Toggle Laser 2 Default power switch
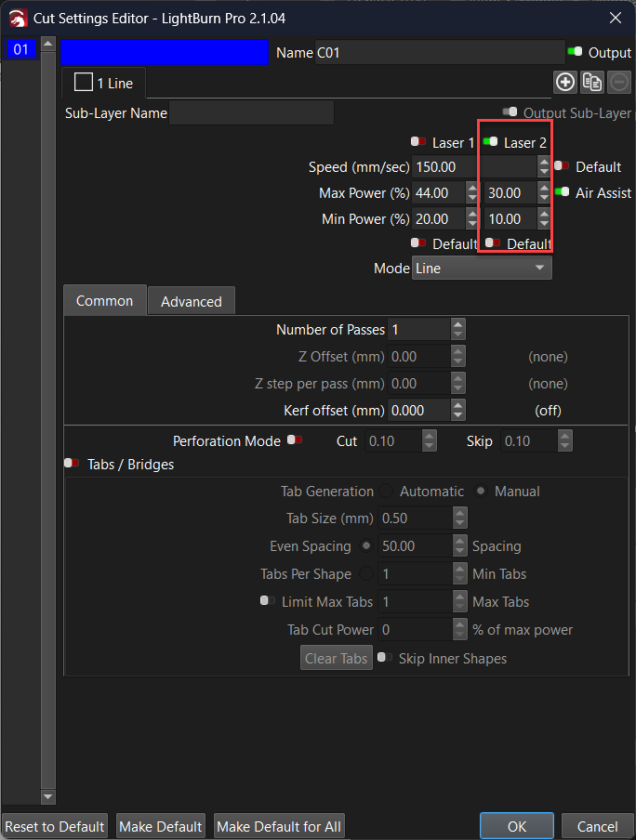This screenshot has width=636, height=840. point(492,243)
